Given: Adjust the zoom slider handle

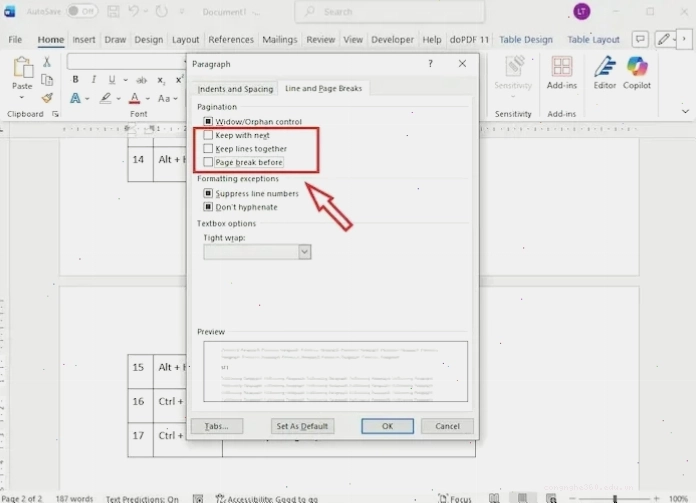Looking at the screenshot, I should pyautogui.click(x=615, y=499).
